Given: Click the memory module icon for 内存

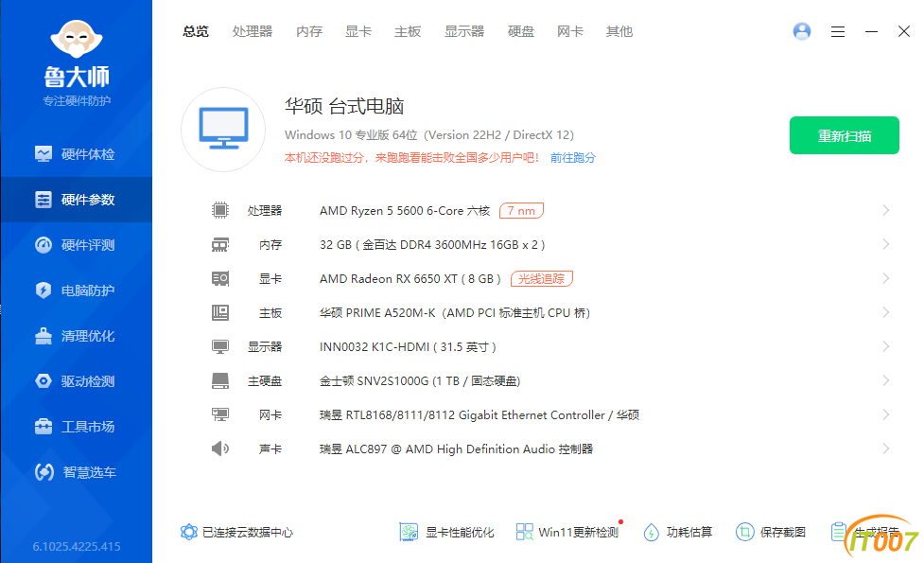Looking at the screenshot, I should 220,245.
